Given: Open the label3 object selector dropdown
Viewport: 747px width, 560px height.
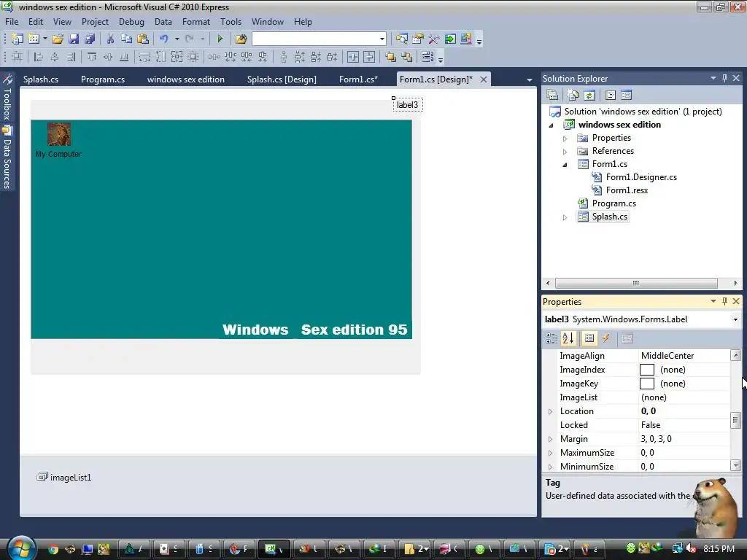Looking at the screenshot, I should [735, 319].
